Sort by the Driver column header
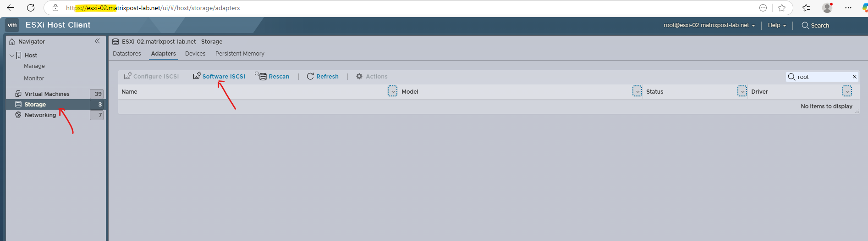Screen dimensions: 868x241 (x=759, y=92)
